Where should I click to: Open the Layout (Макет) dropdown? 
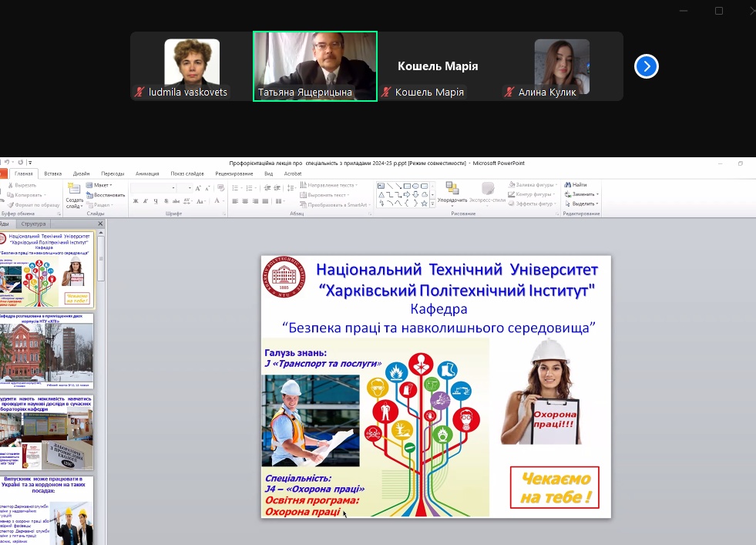(99, 185)
